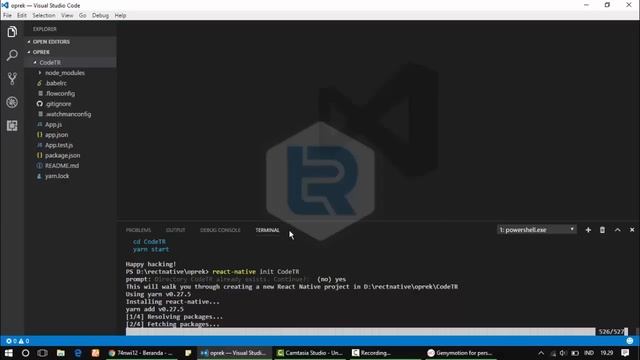This screenshot has width=640, height=360.
Task: Open Cortana search circle on taskbar
Action: [25, 353]
